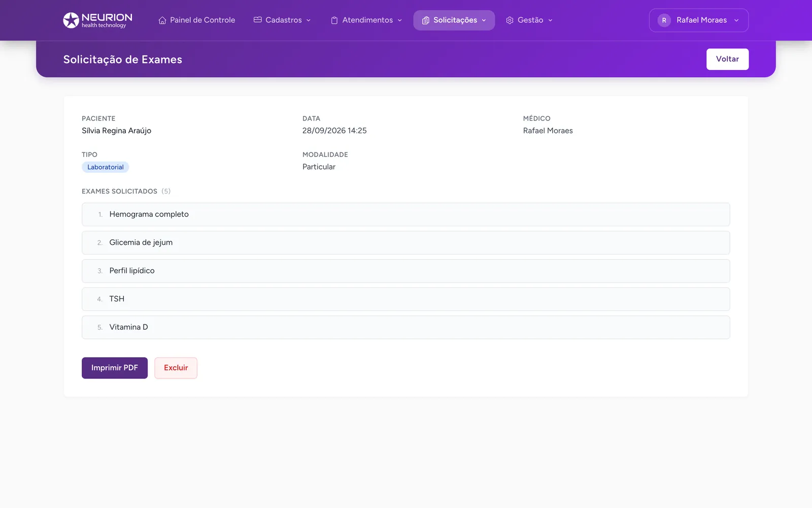Click the clipboard icon beside Atendimentos
Screen dimensions: 812x508
334,20
